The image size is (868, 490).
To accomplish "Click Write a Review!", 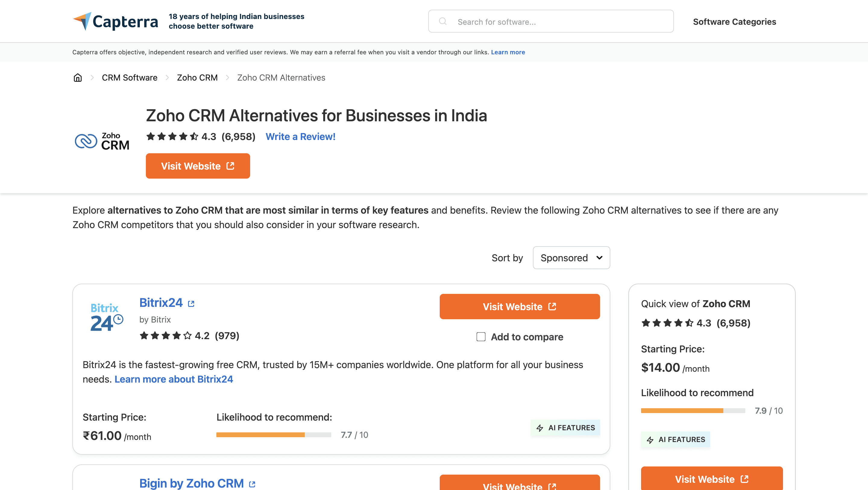I will 300,137.
